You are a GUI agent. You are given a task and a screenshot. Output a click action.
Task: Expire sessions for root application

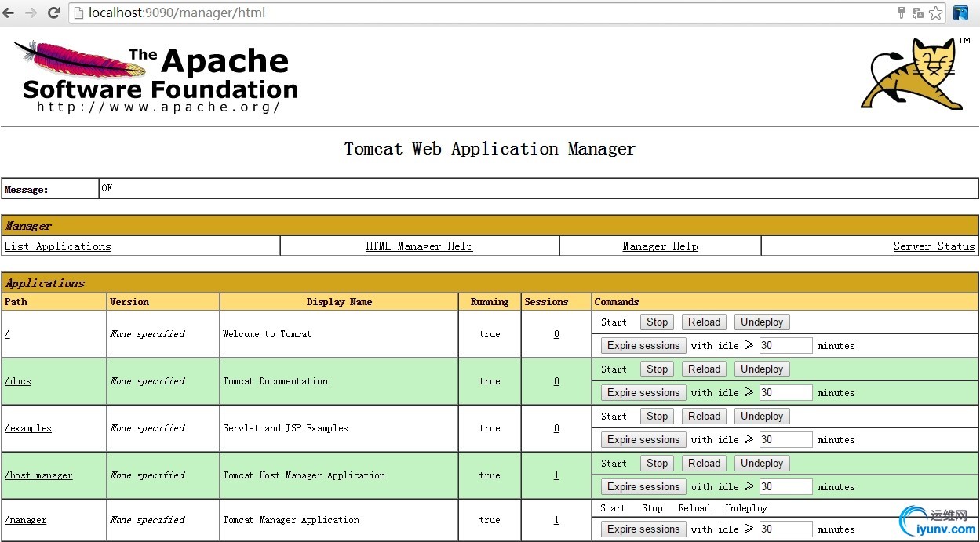pos(643,345)
